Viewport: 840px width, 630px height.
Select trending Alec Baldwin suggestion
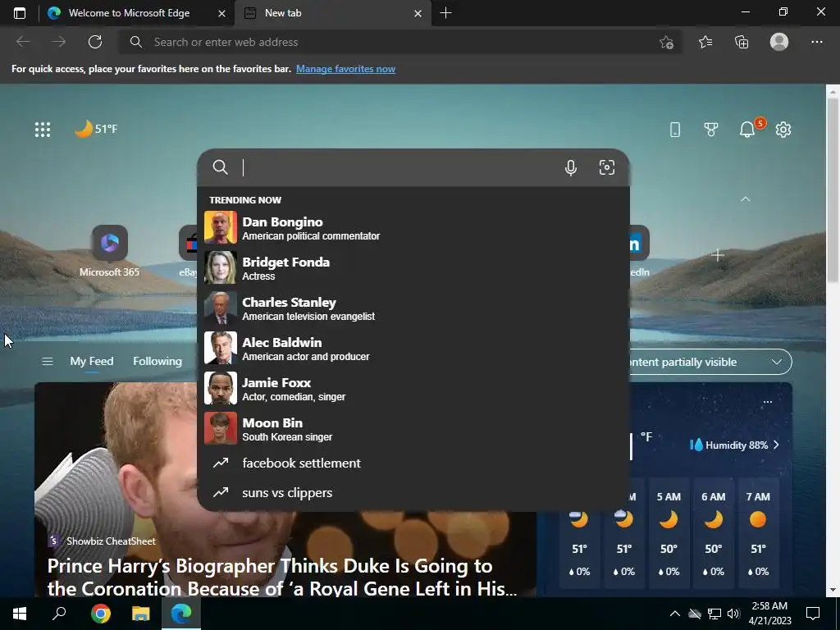pyautogui.click(x=413, y=348)
